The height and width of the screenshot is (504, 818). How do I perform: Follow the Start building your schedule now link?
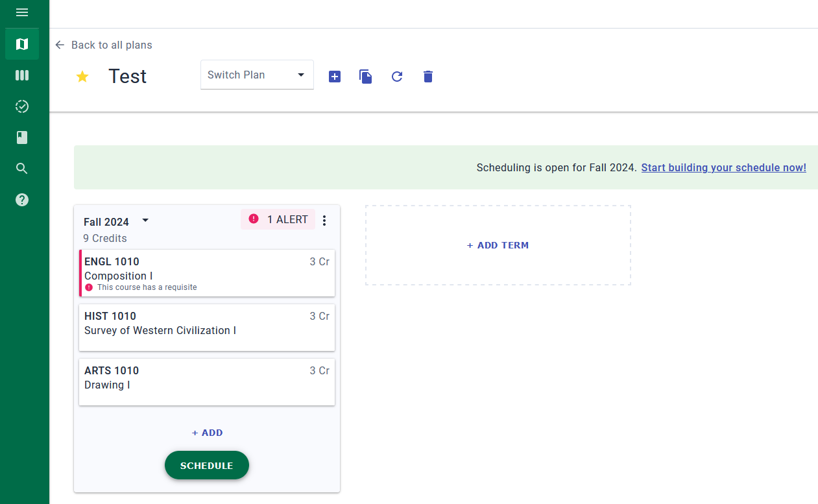point(723,167)
